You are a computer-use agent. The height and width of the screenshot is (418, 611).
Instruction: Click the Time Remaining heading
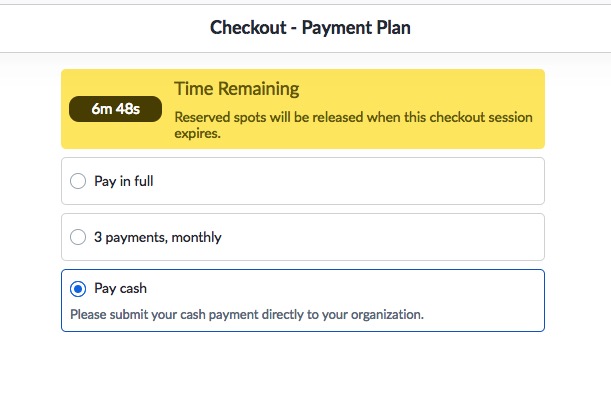tap(237, 89)
